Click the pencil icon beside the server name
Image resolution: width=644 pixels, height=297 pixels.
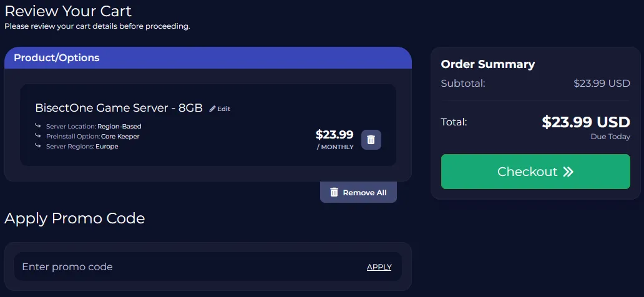[x=213, y=109]
